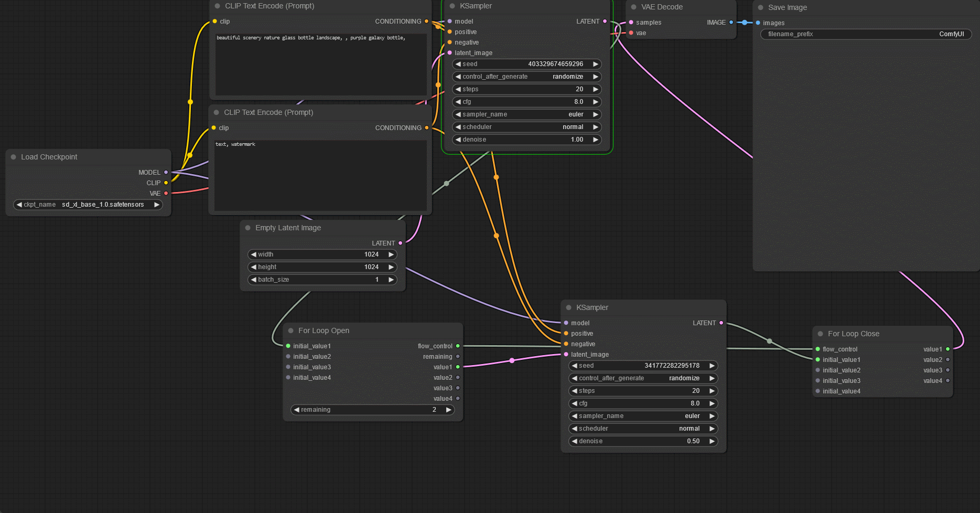Collapse the upper KSampler node dot
Image resolution: width=980 pixels, height=513 pixels.
click(453, 6)
